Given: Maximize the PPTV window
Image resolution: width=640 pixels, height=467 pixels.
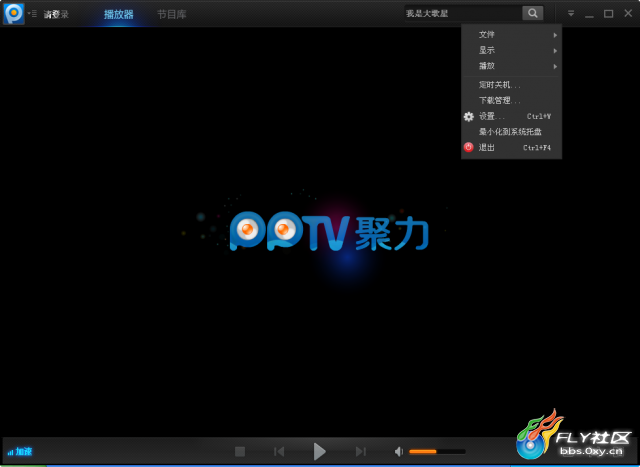Looking at the screenshot, I should [x=609, y=14].
